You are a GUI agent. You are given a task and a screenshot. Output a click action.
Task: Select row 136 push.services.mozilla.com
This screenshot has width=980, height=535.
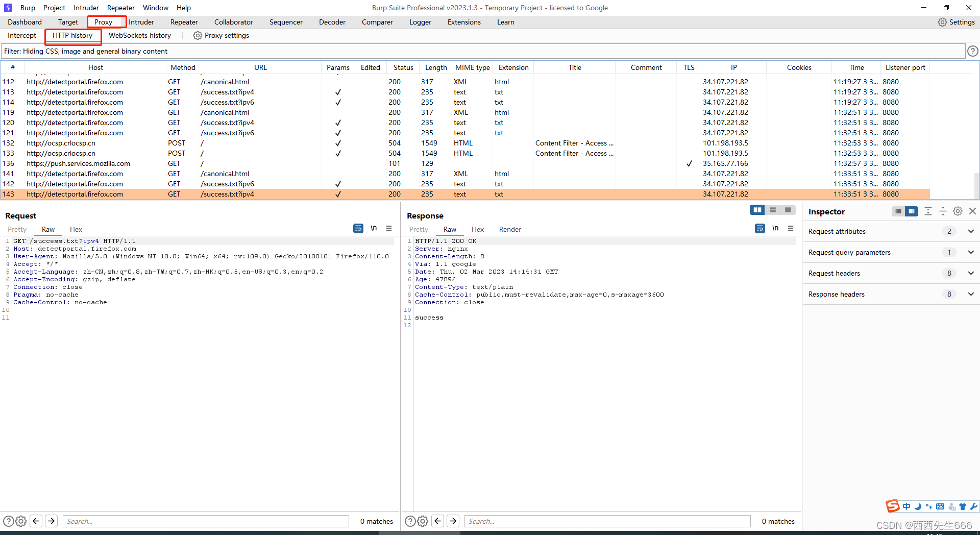[x=465, y=163]
